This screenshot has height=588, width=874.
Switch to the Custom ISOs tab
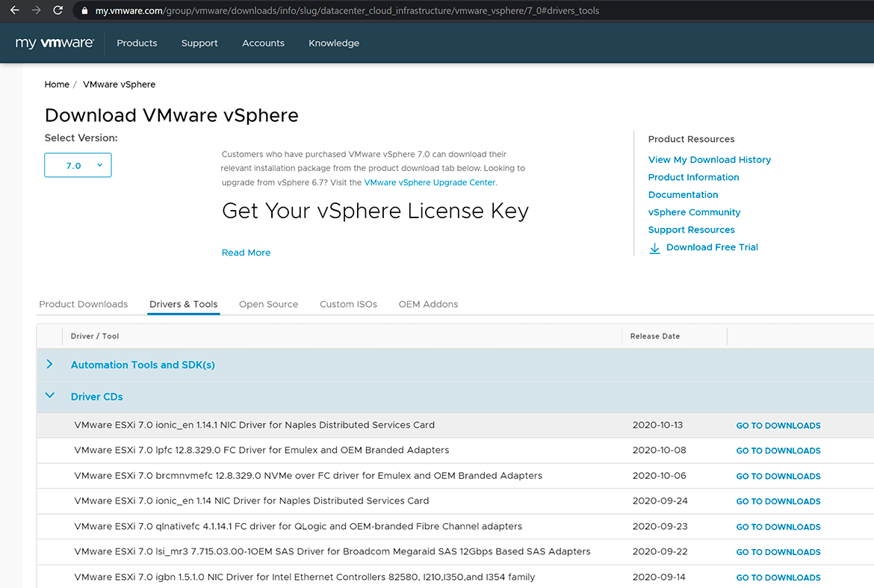pos(348,304)
